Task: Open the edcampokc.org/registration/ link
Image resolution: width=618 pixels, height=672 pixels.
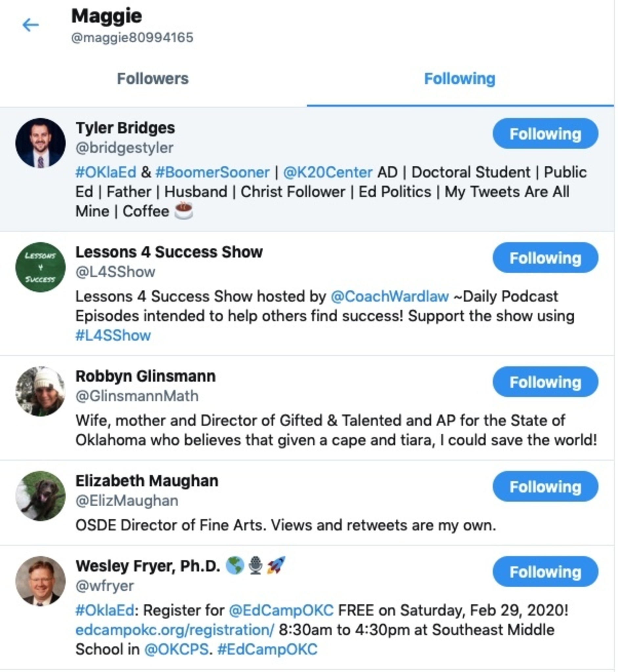Action: pos(175,630)
